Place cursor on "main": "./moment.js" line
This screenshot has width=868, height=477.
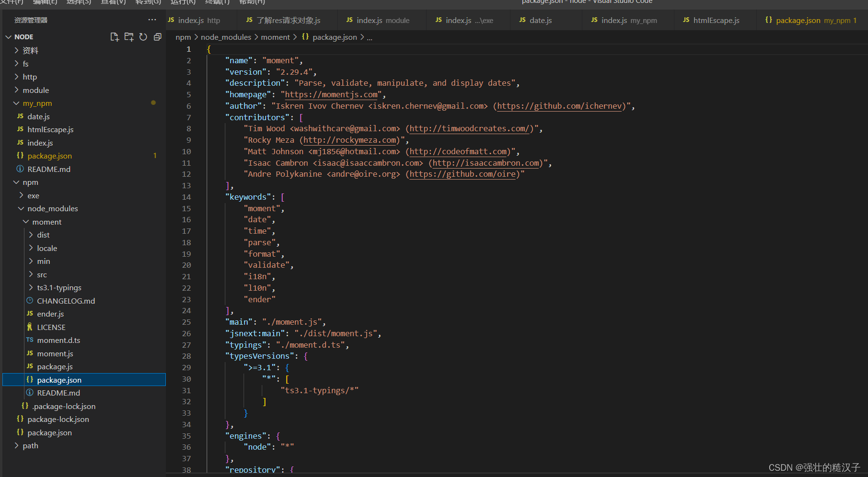pyautogui.click(x=276, y=322)
